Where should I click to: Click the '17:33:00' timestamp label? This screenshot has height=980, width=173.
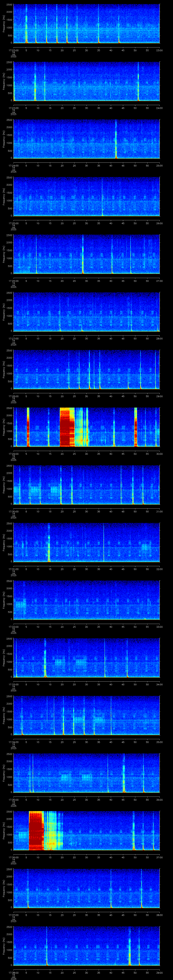pyautogui.click(x=13, y=684)
